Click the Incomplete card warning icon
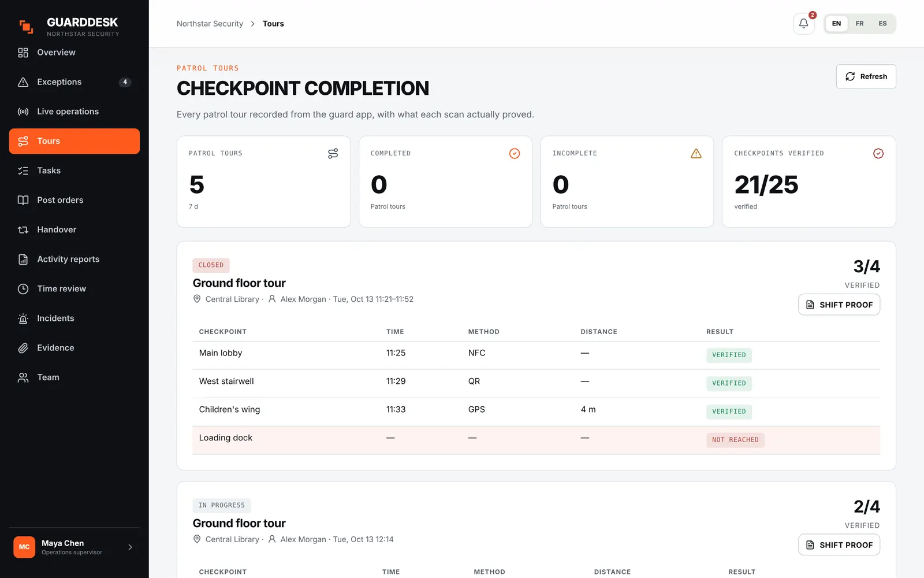Viewport: 924px width, 578px height. 696,153
